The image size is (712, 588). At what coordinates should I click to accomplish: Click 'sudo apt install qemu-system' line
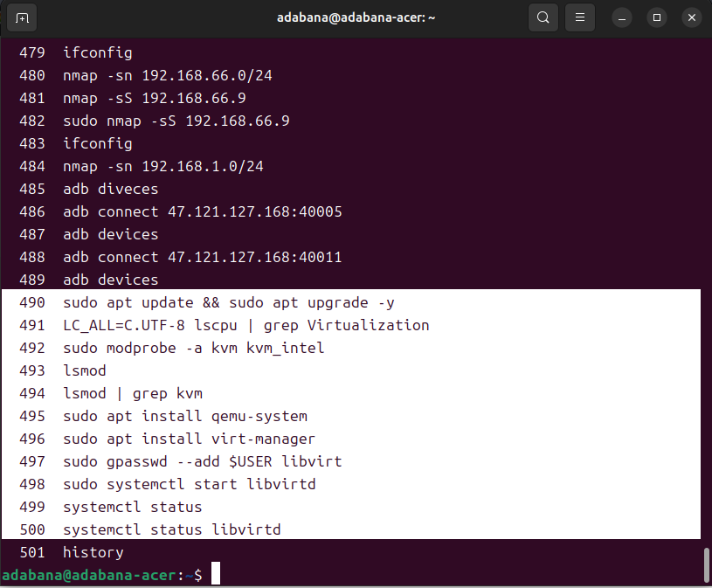click(x=184, y=416)
